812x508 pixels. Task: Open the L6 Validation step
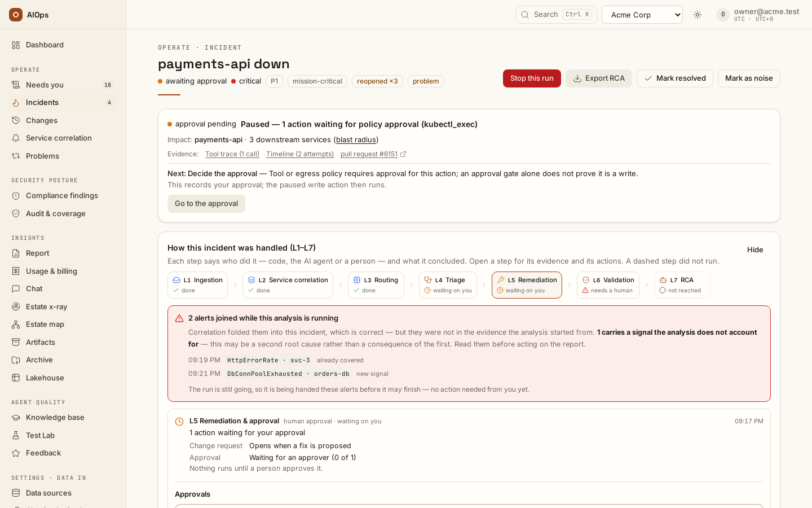(x=608, y=285)
